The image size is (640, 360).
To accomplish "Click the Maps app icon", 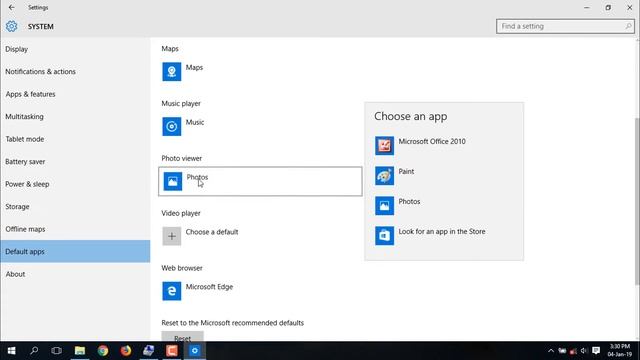I will pos(171,71).
